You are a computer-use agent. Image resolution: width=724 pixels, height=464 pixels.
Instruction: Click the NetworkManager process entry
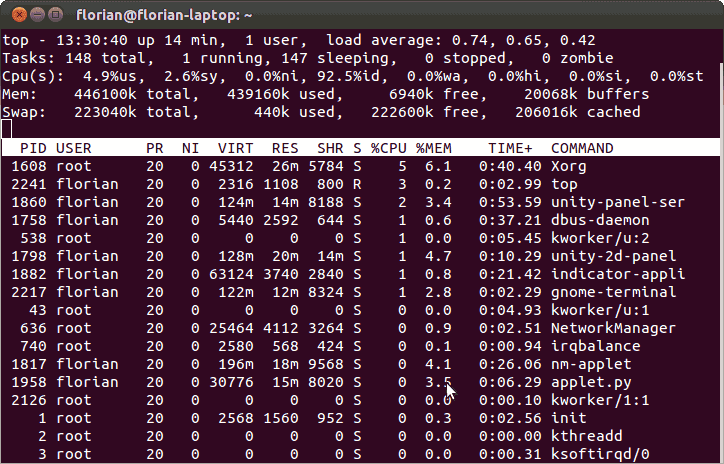point(613,328)
